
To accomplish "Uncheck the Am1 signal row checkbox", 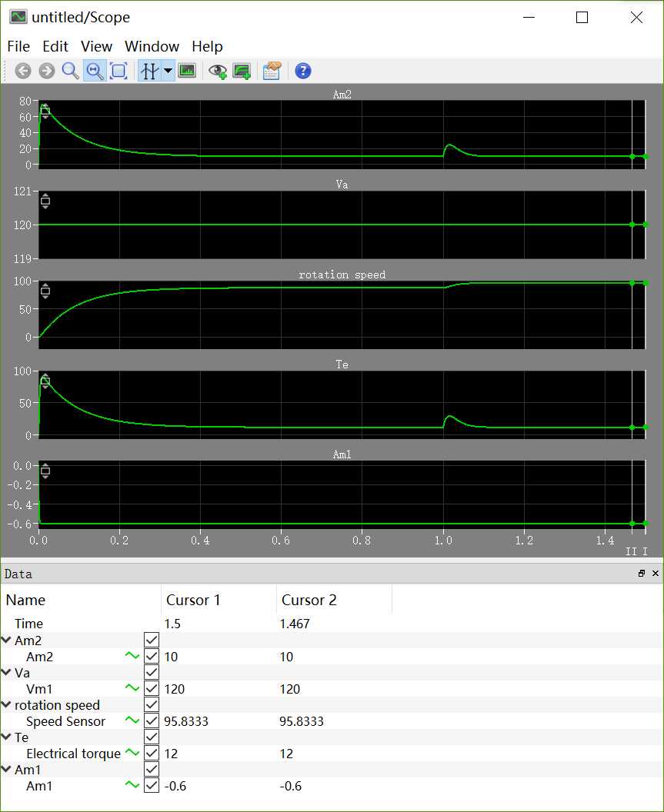I will pos(152,786).
